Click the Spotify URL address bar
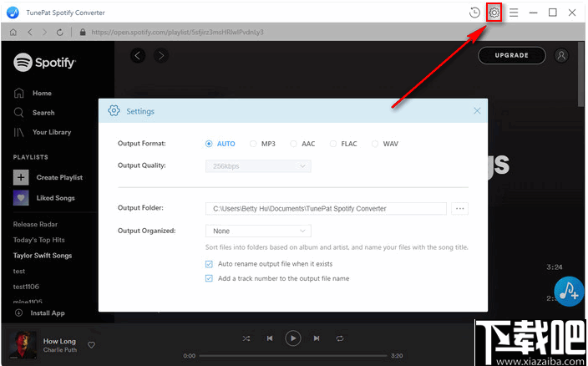Viewport: 588px width, 366px height. [x=177, y=33]
